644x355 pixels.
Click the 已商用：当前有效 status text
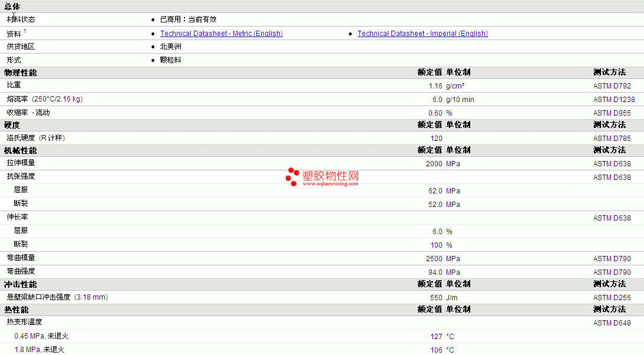tap(188, 19)
